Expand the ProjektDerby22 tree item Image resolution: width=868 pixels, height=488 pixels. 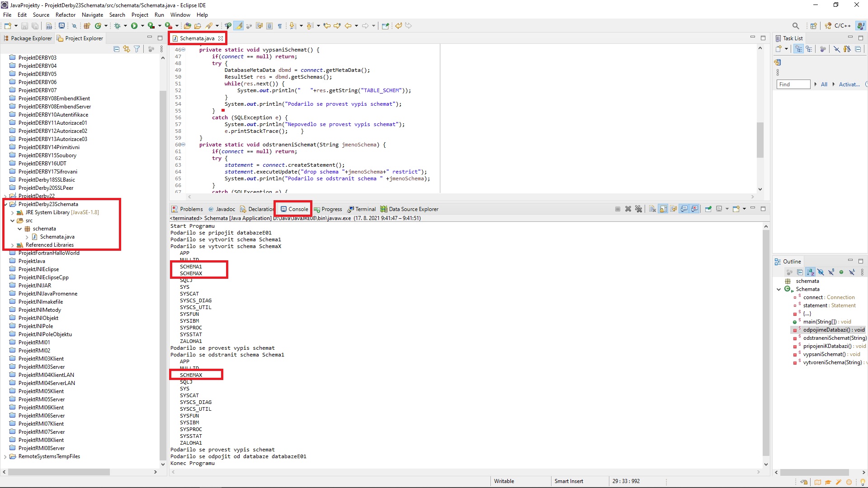pyautogui.click(x=5, y=196)
